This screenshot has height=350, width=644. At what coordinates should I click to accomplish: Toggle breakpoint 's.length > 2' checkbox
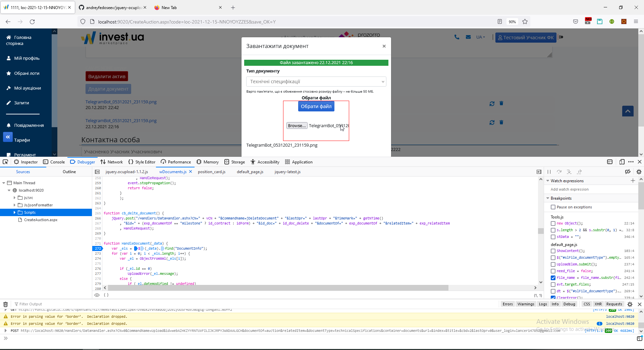click(x=553, y=230)
